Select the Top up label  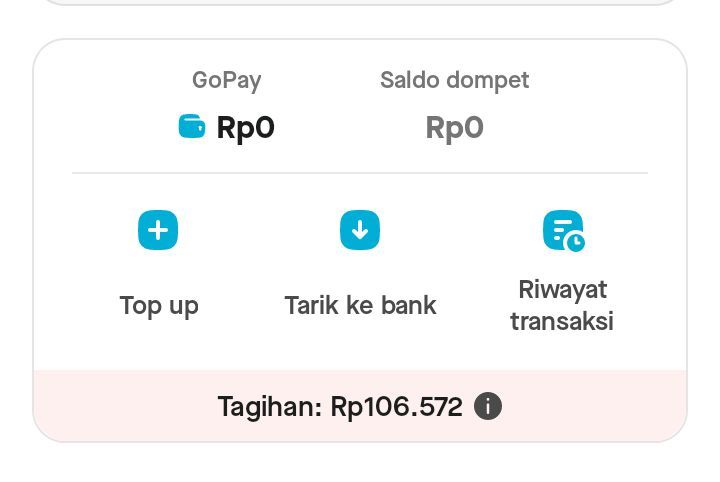tap(159, 306)
